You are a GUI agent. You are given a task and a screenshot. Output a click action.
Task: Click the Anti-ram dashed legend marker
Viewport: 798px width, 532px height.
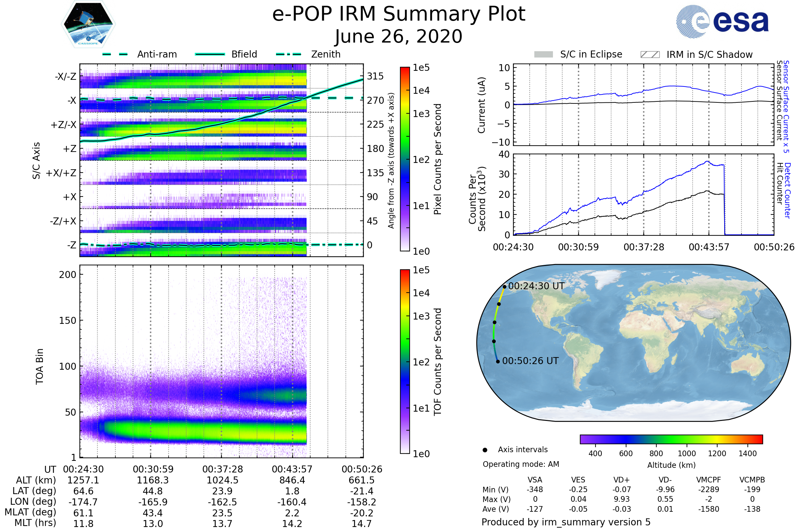(115, 54)
